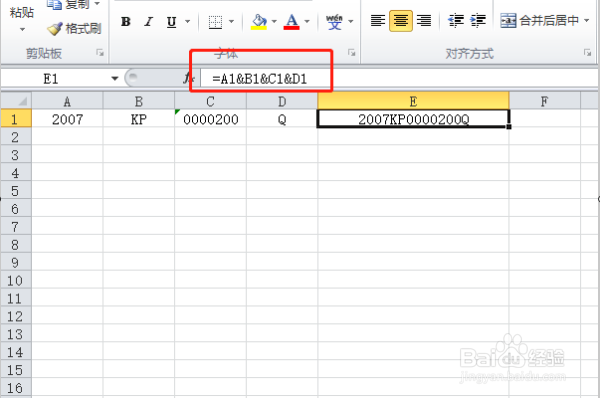Click cell E1 with 2007KP0000200Q
This screenshot has height=398, width=600.
click(413, 119)
